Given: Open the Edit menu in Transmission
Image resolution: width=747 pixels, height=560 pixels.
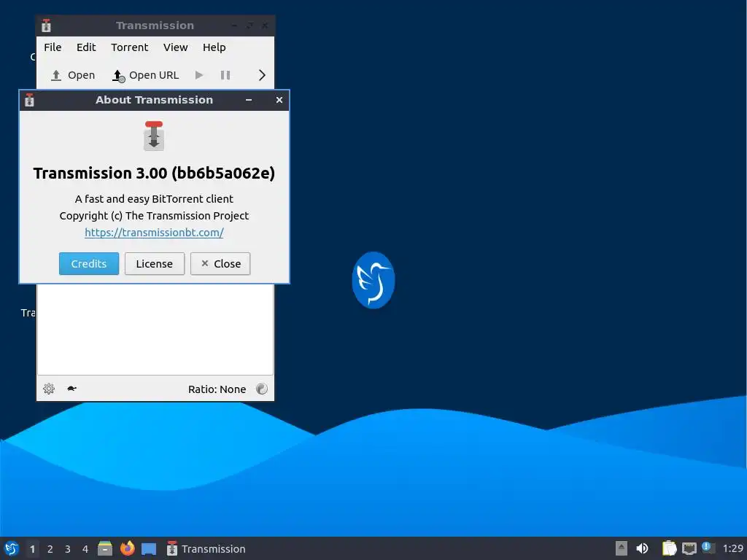Looking at the screenshot, I should pos(86,47).
